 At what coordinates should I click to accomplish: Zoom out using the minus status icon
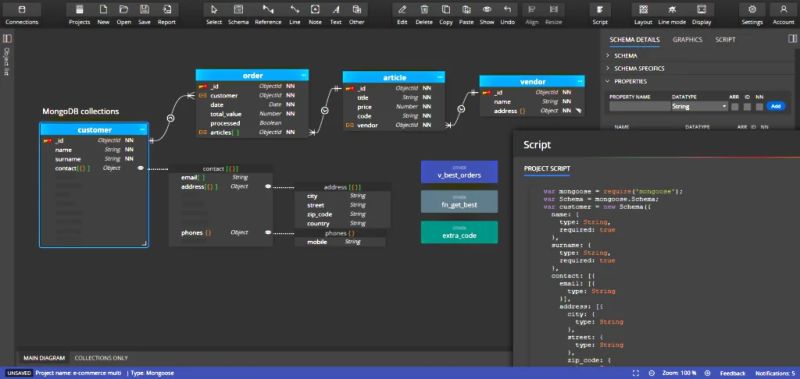point(652,373)
